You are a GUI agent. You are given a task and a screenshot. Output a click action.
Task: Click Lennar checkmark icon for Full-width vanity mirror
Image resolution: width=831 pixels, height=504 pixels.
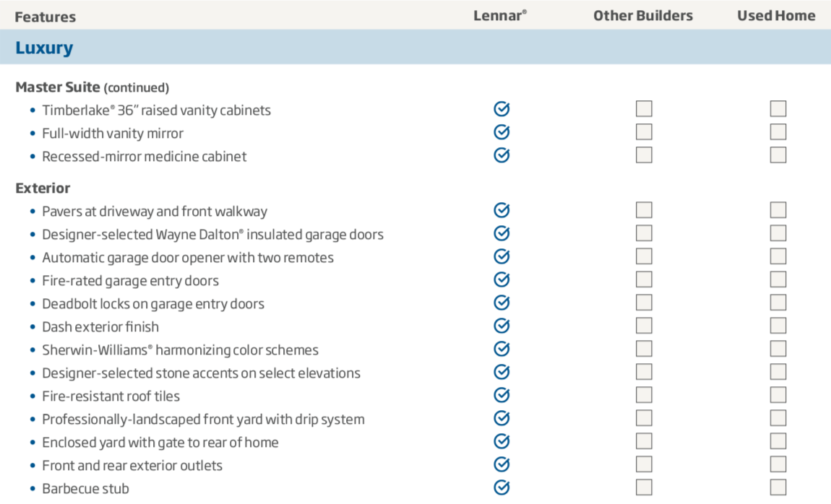tap(501, 132)
